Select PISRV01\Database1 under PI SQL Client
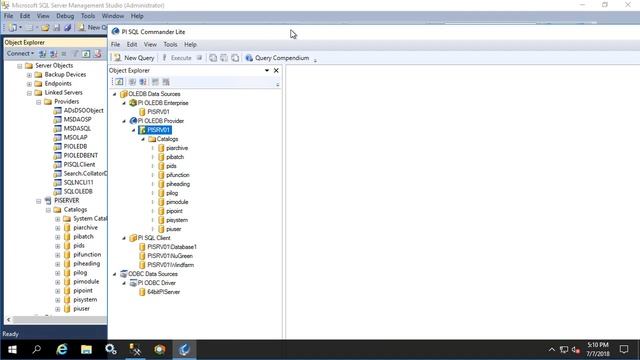Image resolution: width=640 pixels, height=360 pixels. point(172,247)
